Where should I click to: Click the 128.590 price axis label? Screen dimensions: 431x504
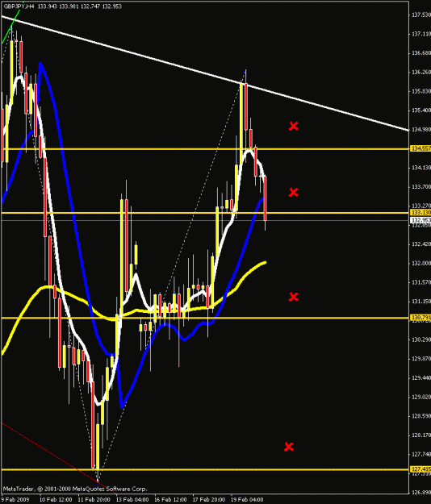[x=421, y=416]
